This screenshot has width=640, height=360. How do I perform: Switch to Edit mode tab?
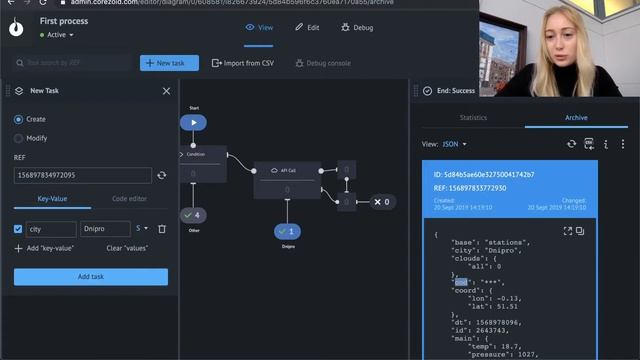coord(307,27)
